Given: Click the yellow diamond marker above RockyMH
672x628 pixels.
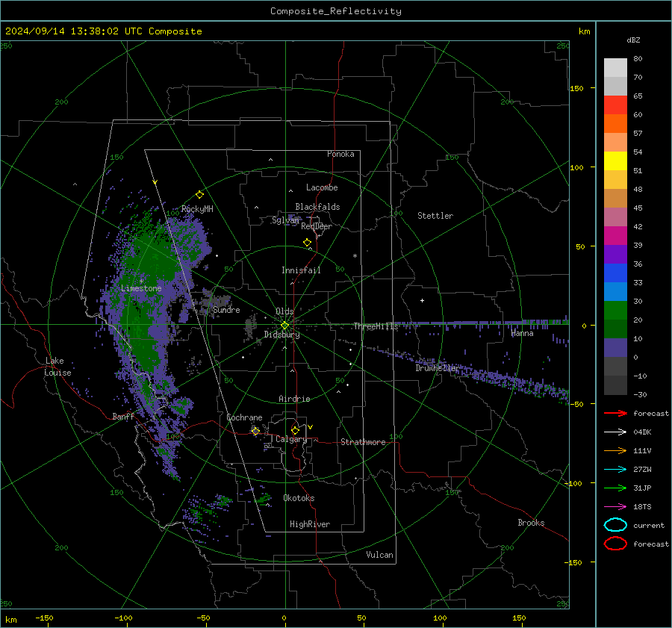Looking at the screenshot, I should 199,195.
